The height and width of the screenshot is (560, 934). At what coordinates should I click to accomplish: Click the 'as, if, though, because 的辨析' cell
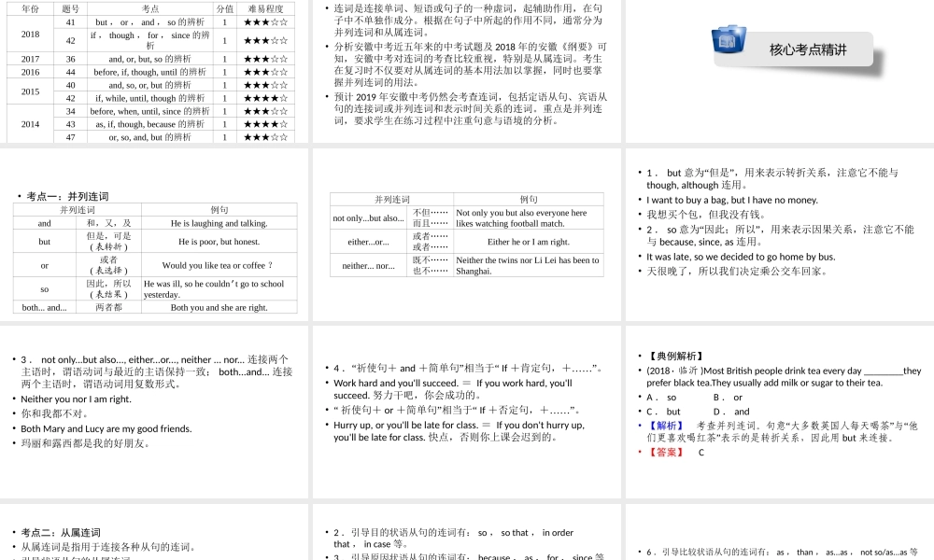pos(150,124)
